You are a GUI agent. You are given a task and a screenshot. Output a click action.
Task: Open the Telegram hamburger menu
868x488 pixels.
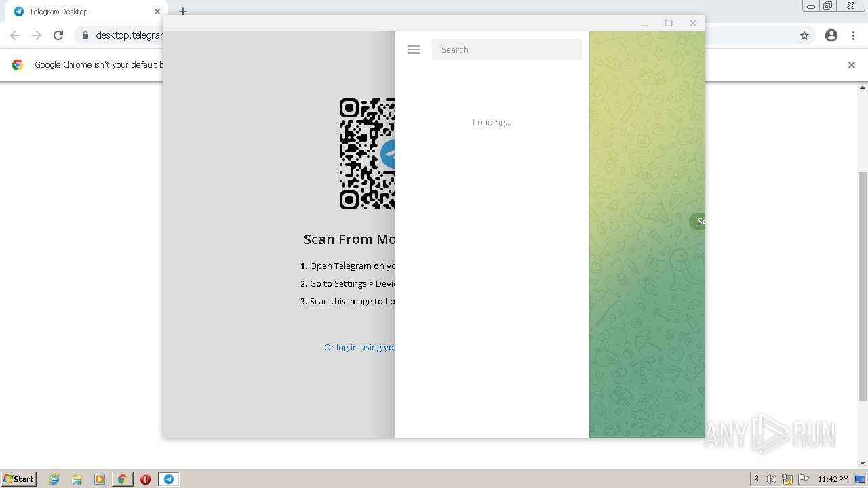[414, 49]
